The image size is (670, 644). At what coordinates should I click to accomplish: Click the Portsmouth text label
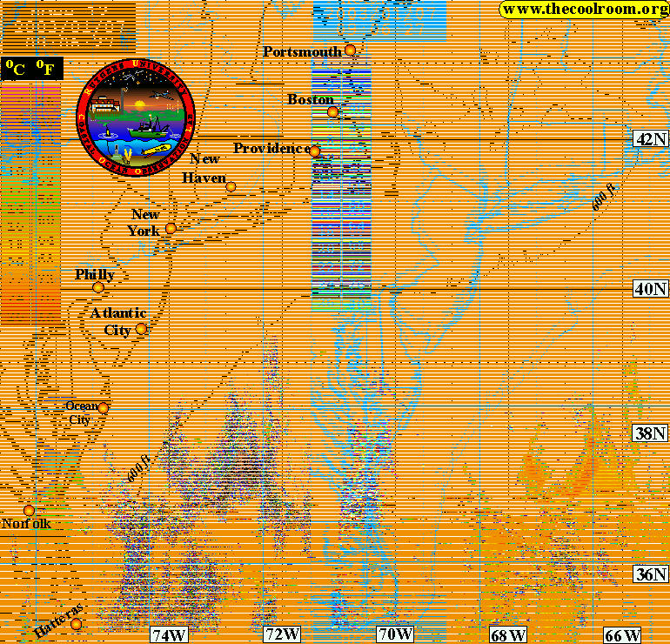pyautogui.click(x=303, y=51)
